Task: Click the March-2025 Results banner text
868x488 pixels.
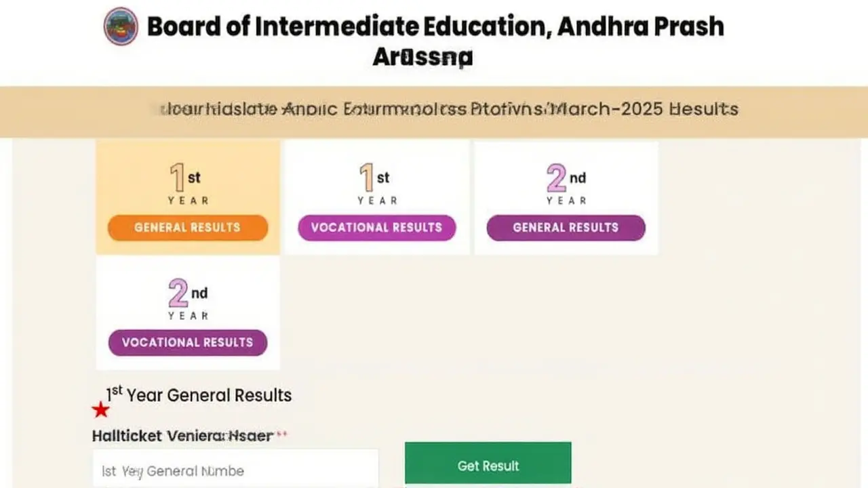Action: pos(448,109)
